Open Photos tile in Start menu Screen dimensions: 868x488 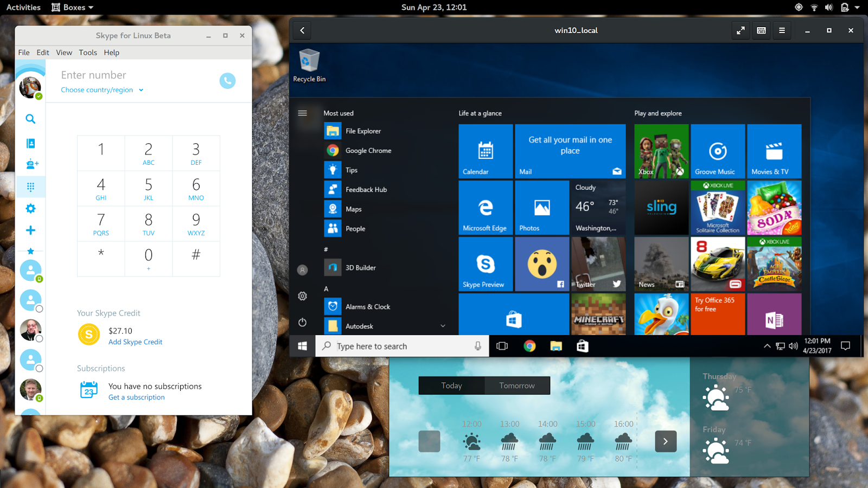coord(542,208)
